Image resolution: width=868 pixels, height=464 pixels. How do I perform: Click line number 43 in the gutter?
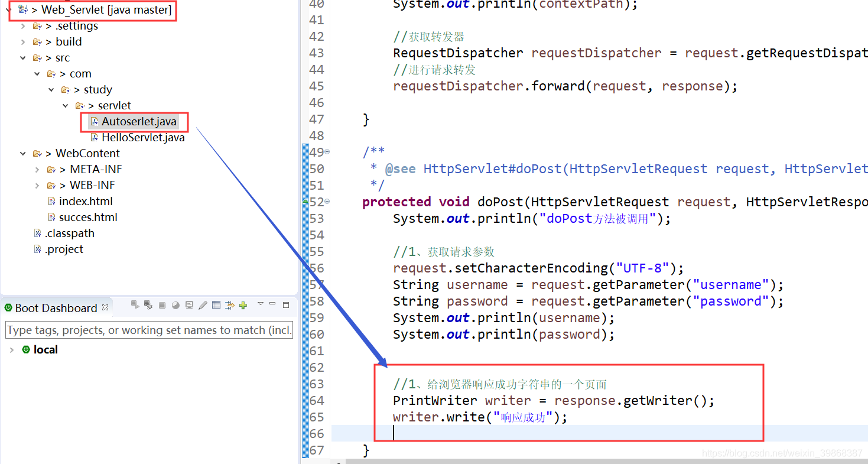click(317, 53)
